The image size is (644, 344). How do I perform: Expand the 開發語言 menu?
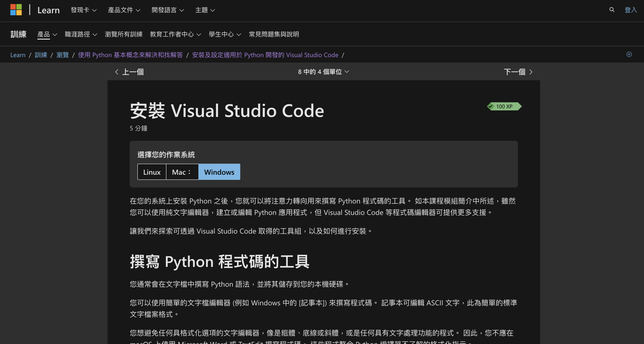(167, 10)
